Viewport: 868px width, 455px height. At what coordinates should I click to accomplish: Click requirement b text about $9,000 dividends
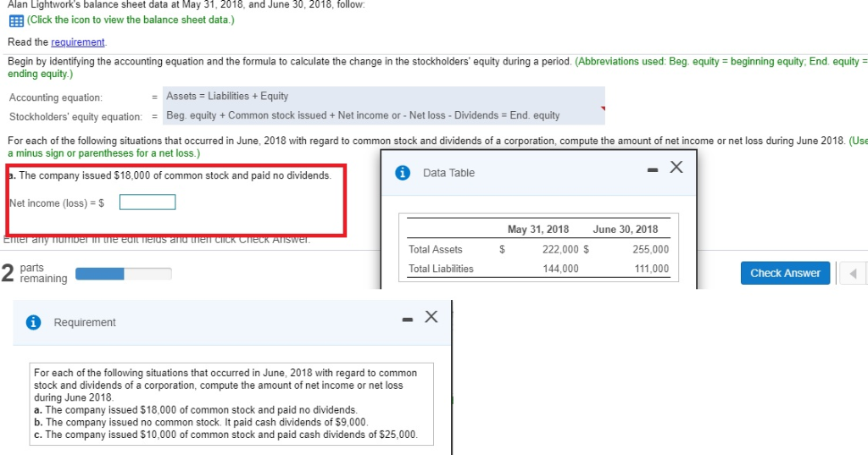click(x=200, y=422)
